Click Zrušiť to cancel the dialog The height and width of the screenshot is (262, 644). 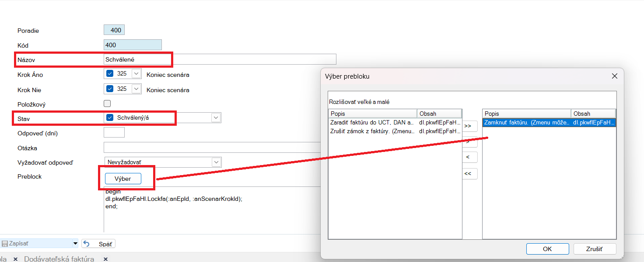tap(595, 249)
